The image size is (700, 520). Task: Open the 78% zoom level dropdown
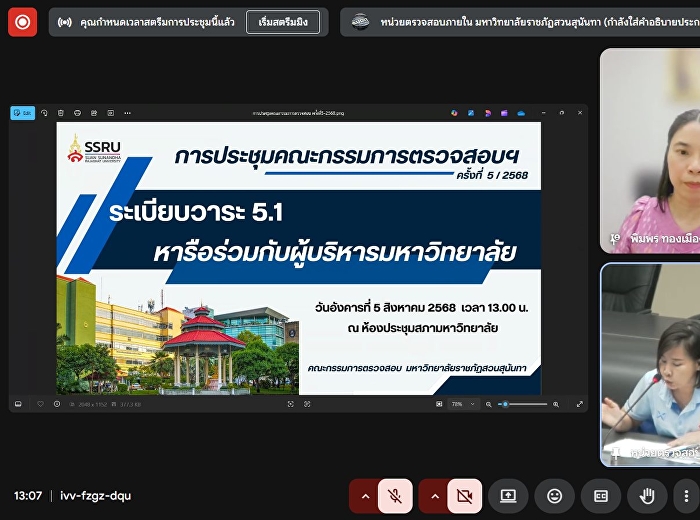(463, 404)
